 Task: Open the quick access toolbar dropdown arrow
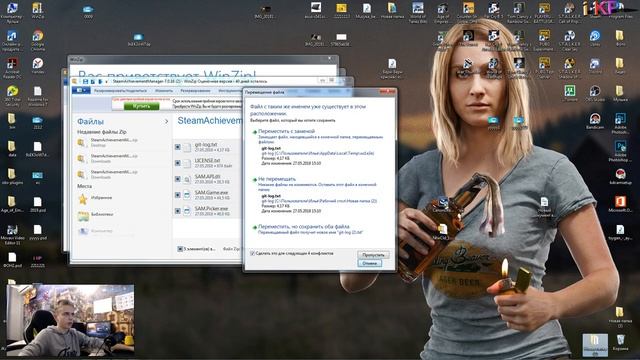pos(107,82)
